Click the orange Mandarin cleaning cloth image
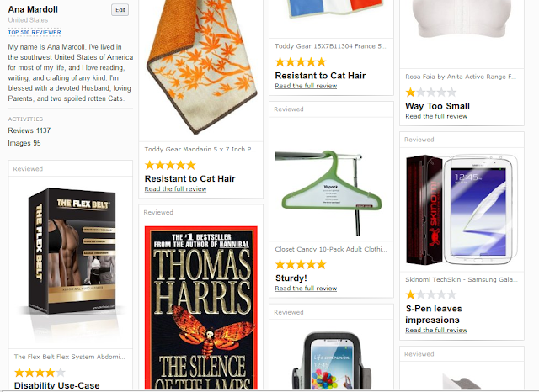The width and height of the screenshot is (539, 392). (202, 66)
